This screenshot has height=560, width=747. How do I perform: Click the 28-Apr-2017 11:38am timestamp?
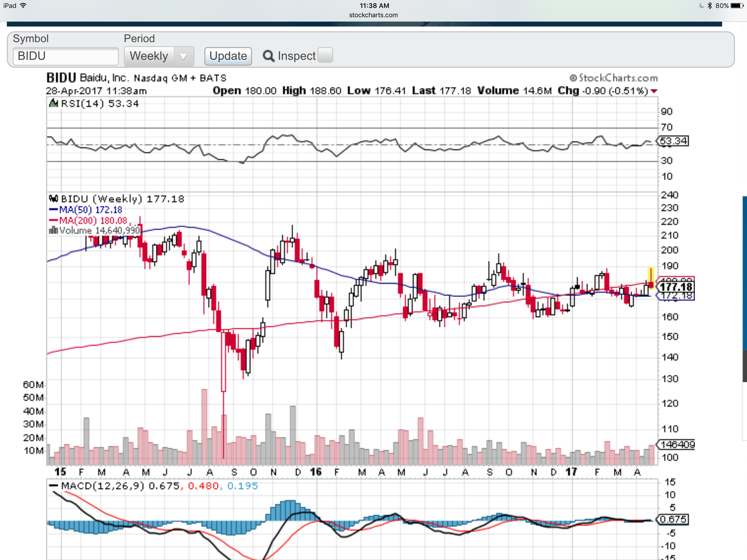coord(96,91)
